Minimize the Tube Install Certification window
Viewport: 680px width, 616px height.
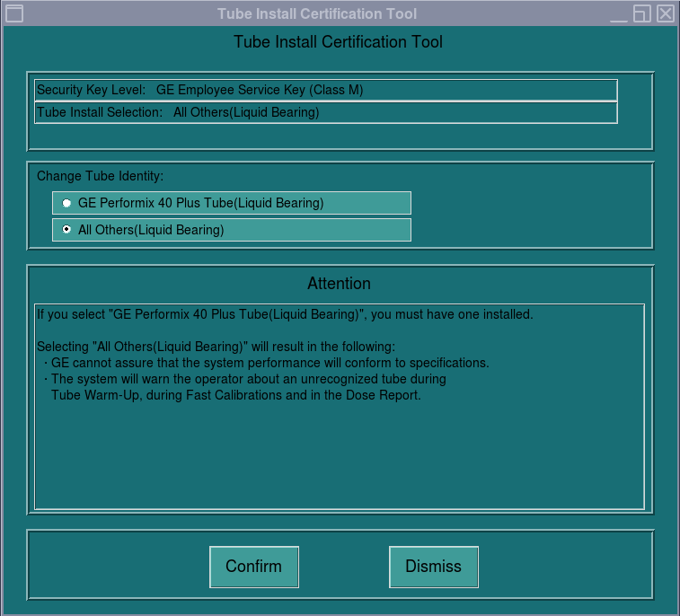pyautogui.click(x=618, y=14)
